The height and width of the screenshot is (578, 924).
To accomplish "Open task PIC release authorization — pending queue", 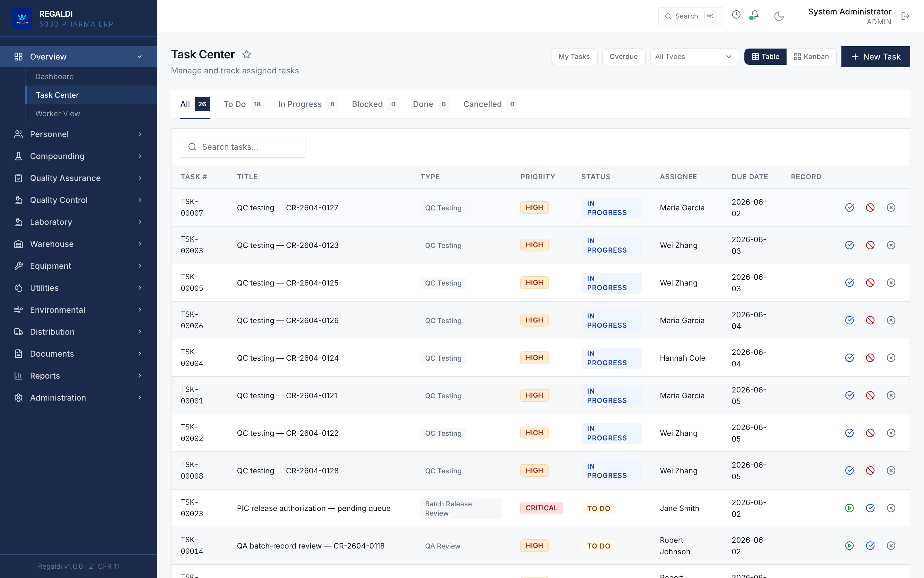I will [314, 508].
